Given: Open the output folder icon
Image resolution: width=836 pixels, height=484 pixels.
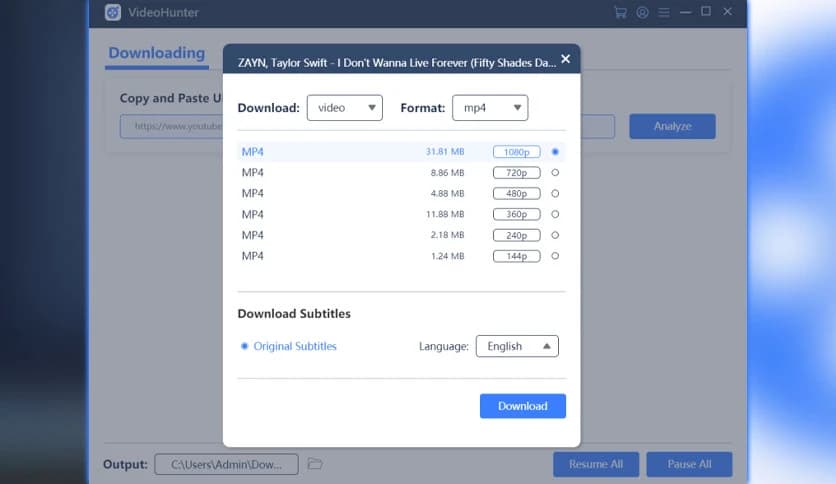Looking at the screenshot, I should pos(315,464).
